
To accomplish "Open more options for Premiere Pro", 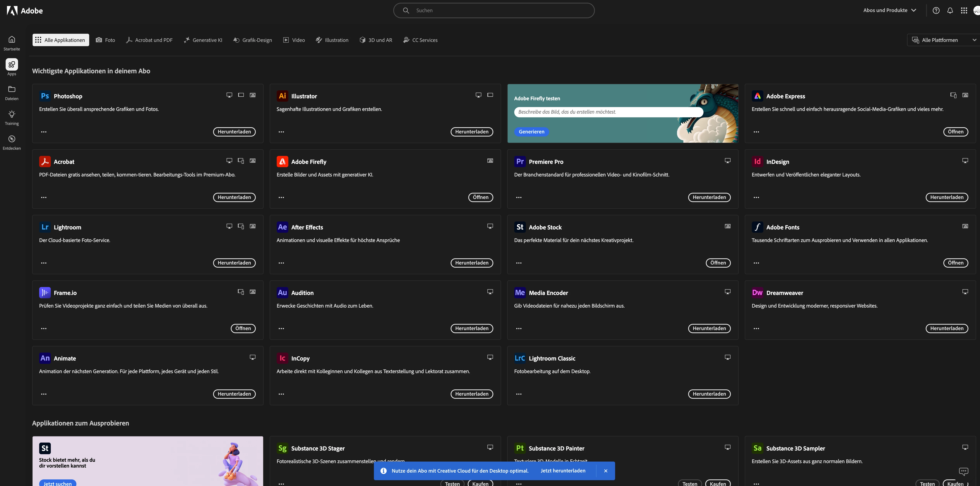I will 519,197.
